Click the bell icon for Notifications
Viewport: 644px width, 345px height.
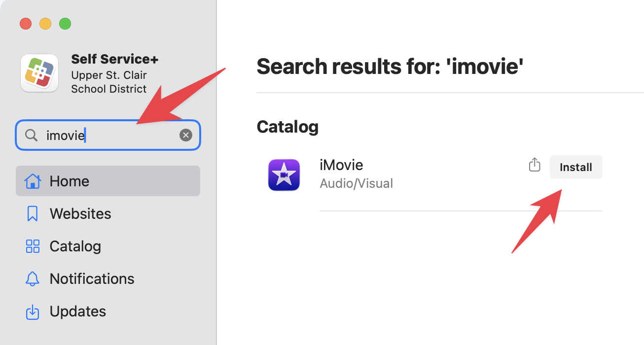(33, 278)
